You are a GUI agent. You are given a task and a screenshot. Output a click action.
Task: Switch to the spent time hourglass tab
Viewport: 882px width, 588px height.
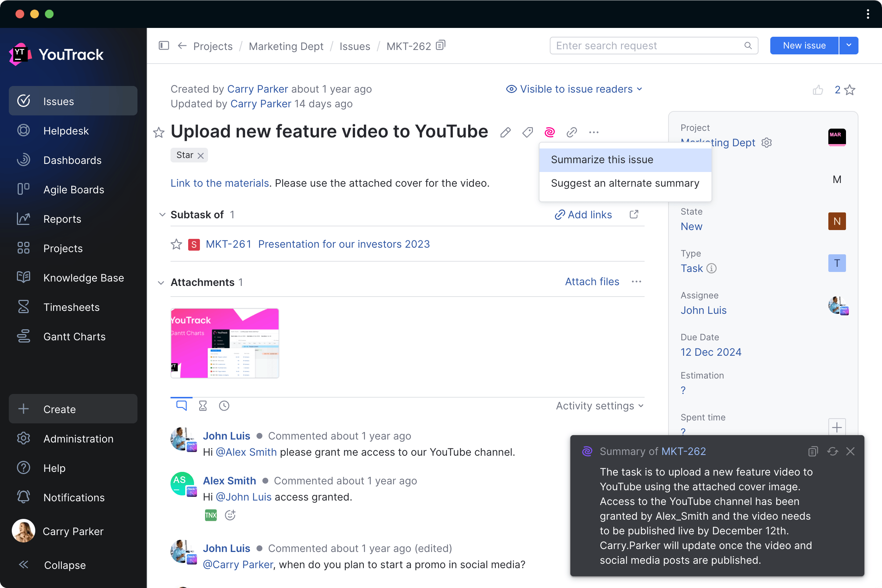click(202, 405)
